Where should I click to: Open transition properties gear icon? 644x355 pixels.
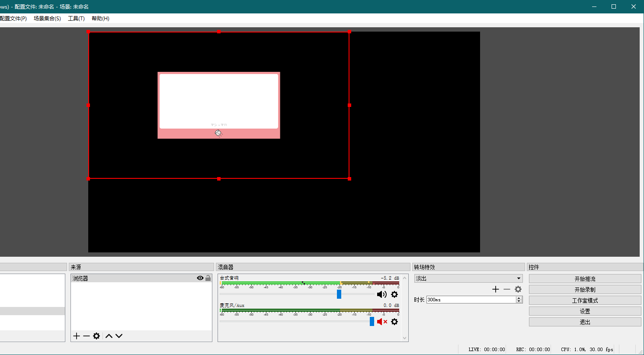(x=518, y=289)
